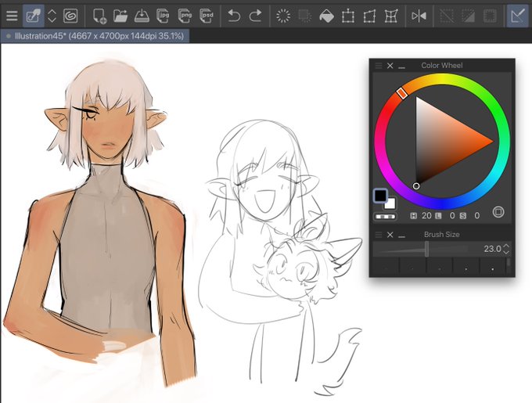Flip the canvas horizontally
Image resolution: width=532 pixels, height=403 pixels.
point(419,16)
